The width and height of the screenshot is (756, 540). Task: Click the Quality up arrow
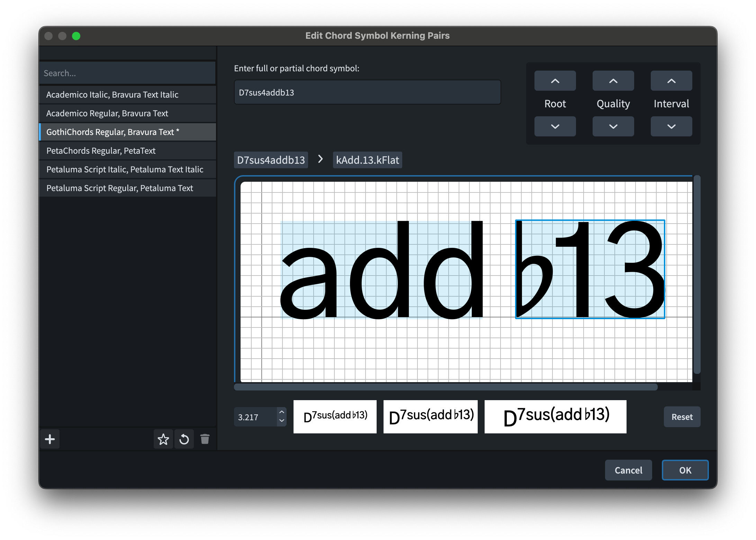613,81
